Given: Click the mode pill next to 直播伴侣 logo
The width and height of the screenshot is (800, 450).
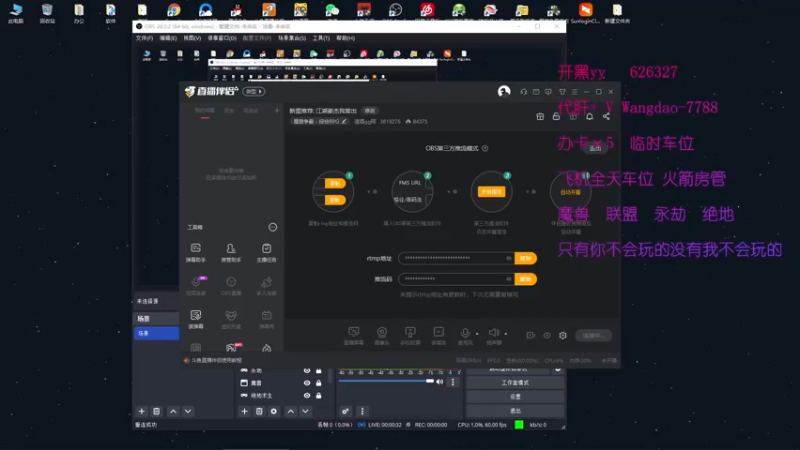Looking at the screenshot, I should [x=254, y=91].
